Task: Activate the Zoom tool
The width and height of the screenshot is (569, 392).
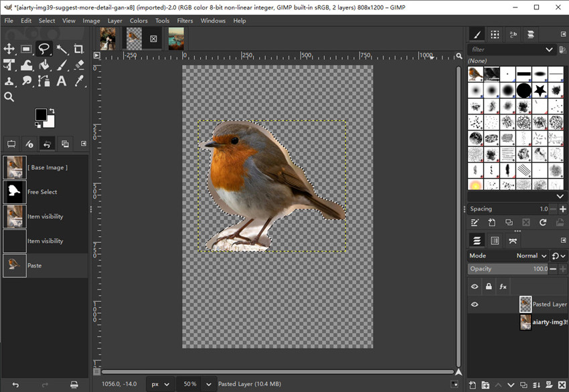Action: pos(9,96)
